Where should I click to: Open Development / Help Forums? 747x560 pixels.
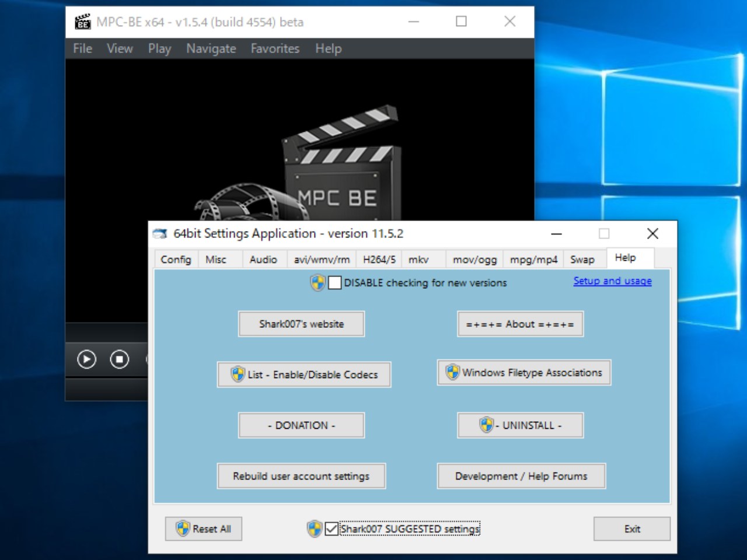click(x=522, y=476)
